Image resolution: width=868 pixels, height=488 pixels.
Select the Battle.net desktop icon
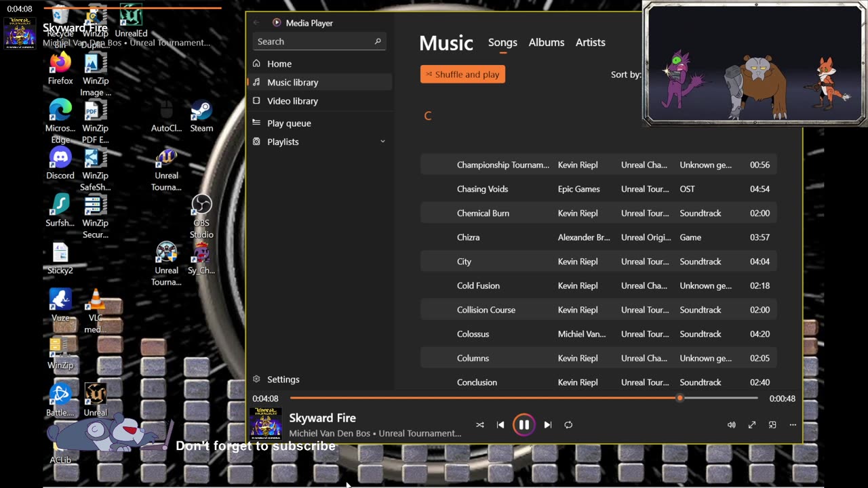60,401
